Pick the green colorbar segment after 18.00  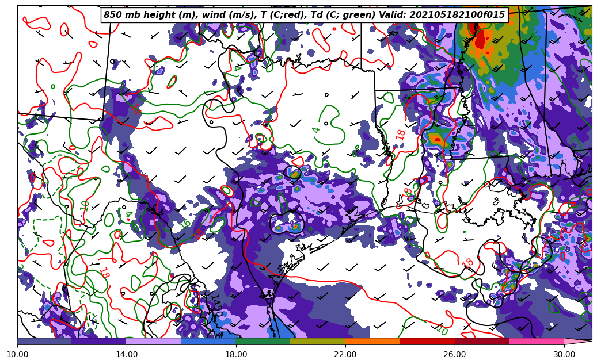click(x=263, y=341)
